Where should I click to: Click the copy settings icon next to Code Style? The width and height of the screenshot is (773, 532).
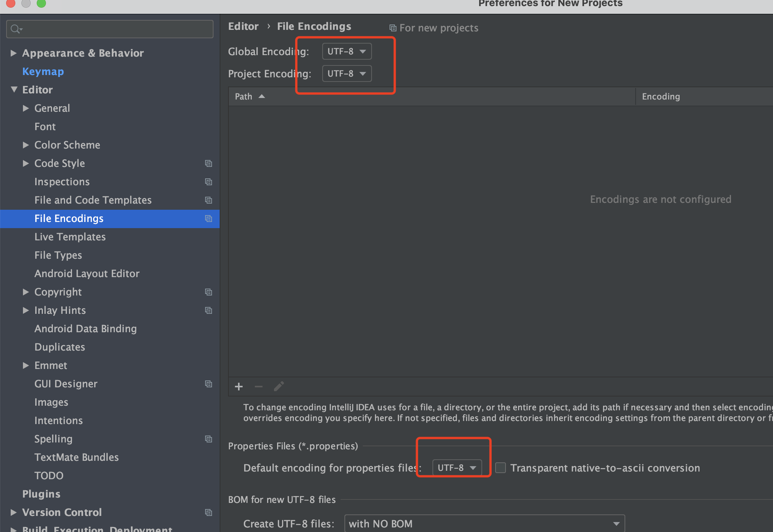coord(209,163)
